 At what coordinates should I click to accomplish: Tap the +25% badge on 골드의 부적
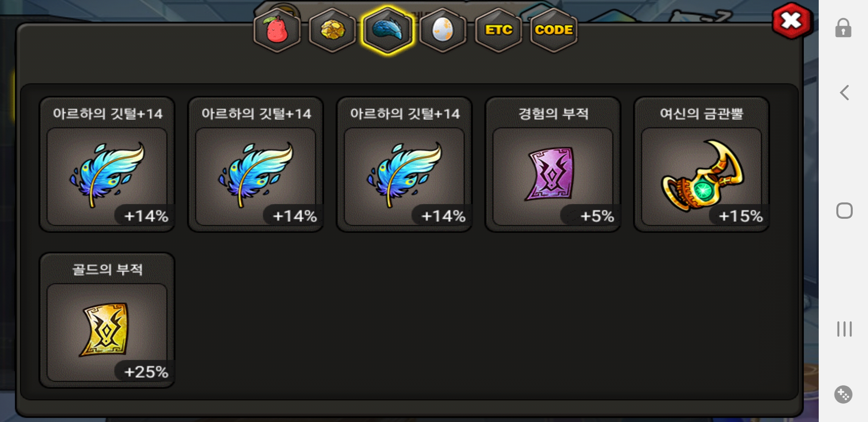145,371
